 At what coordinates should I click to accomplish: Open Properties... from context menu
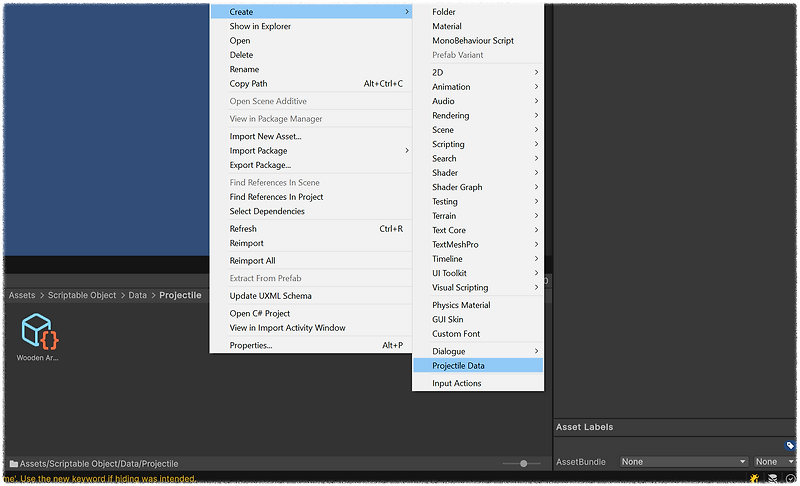pyautogui.click(x=311, y=345)
